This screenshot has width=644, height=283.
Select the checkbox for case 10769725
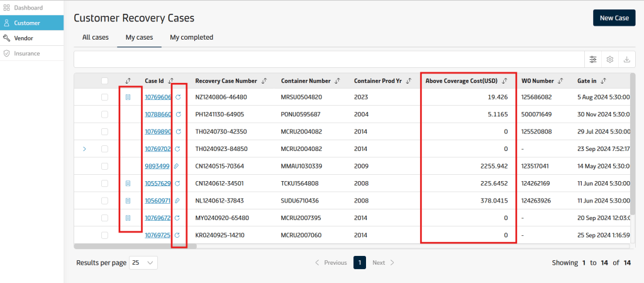[x=105, y=235]
